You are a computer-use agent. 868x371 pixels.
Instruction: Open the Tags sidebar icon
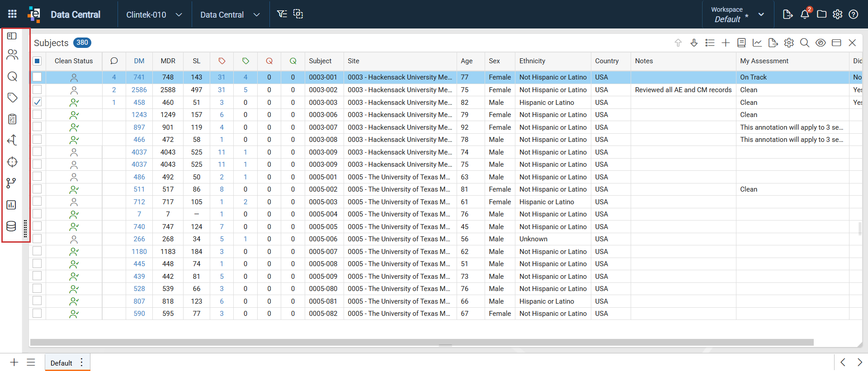(12, 98)
